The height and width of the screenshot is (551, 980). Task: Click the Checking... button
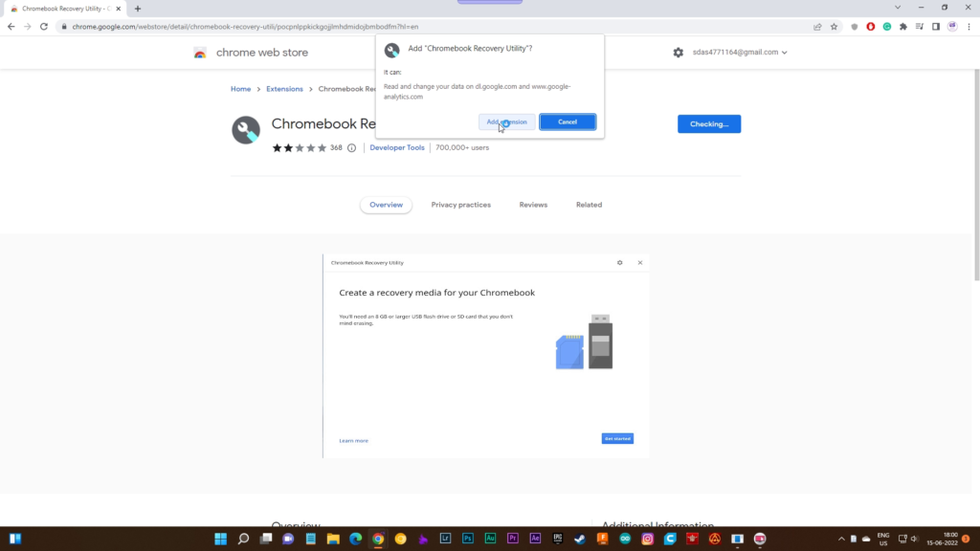(x=709, y=123)
